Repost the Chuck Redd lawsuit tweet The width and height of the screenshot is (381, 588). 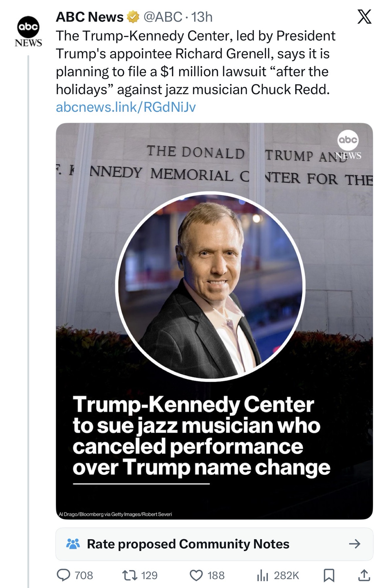130,575
